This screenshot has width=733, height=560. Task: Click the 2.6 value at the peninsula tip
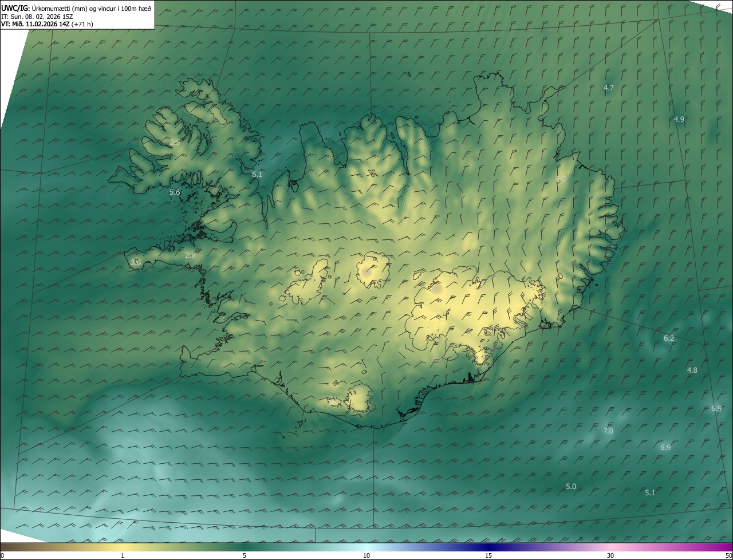135,262
